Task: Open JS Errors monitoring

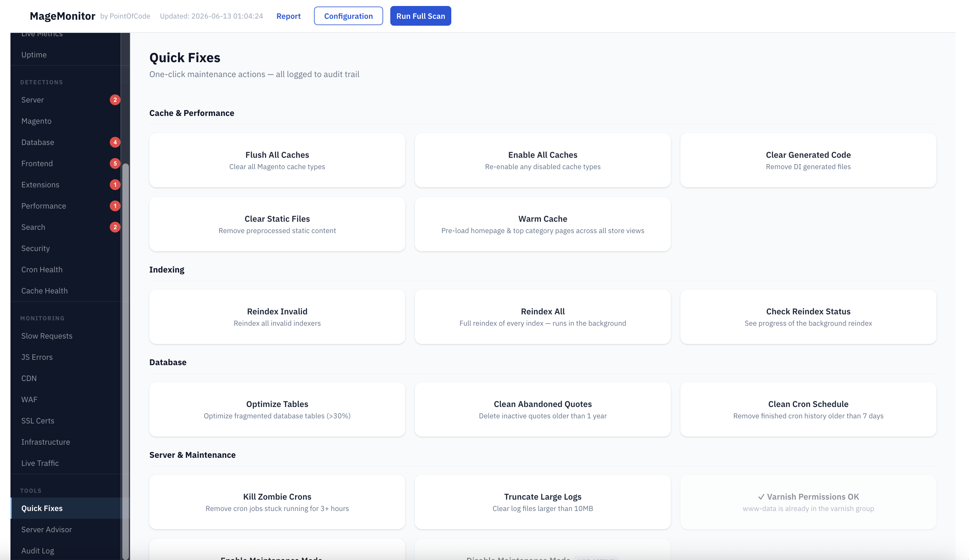Action: [x=65, y=357]
